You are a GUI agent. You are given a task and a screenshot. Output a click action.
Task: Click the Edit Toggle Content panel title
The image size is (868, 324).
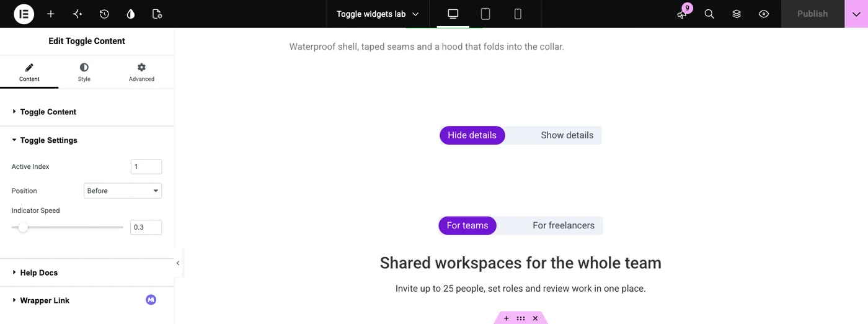click(87, 41)
